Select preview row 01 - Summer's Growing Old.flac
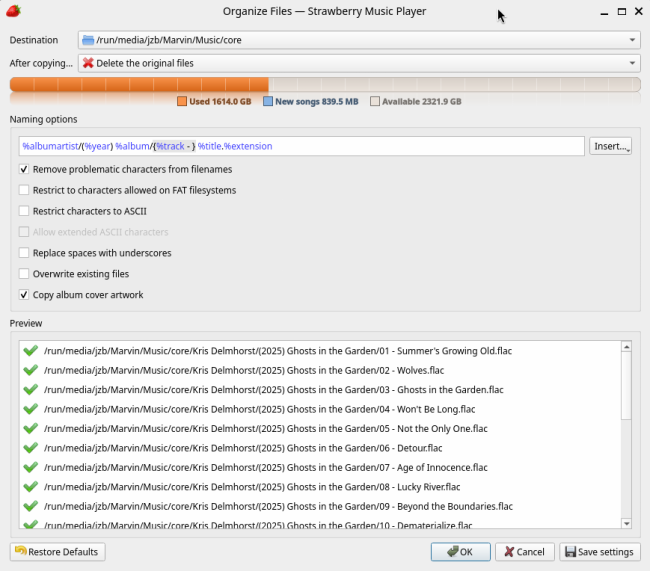Image resolution: width=650 pixels, height=571 pixels. 320,351
